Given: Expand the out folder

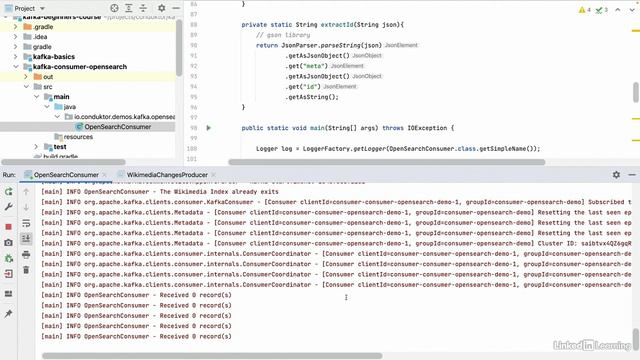Looking at the screenshot, I should tap(26, 76).
